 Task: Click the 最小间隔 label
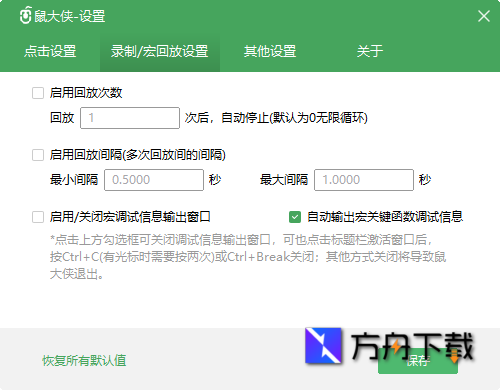click(x=74, y=180)
